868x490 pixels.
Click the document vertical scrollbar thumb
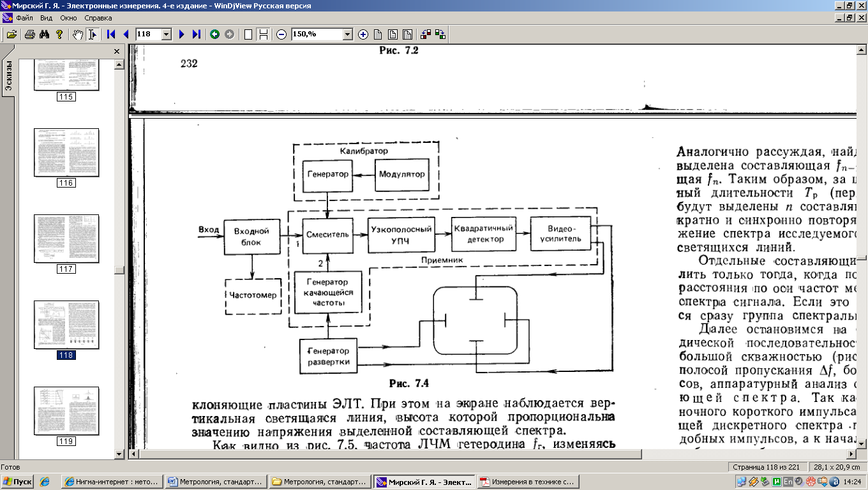862,258
